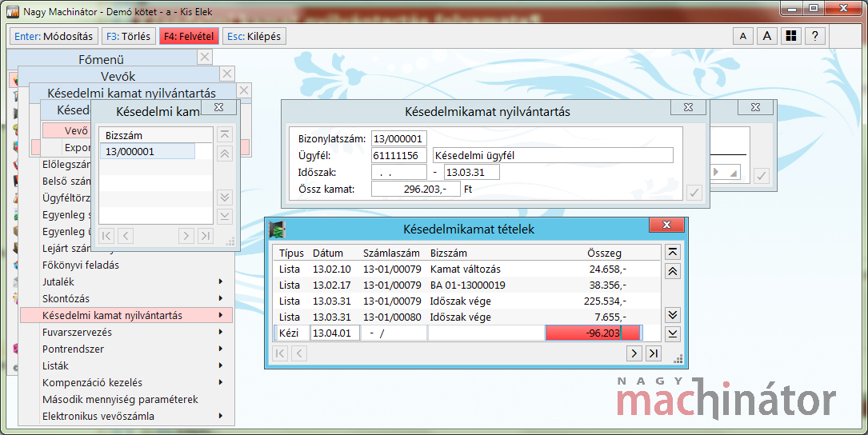Open Fuvarszervezés menu item
868x435 pixels.
click(x=126, y=332)
